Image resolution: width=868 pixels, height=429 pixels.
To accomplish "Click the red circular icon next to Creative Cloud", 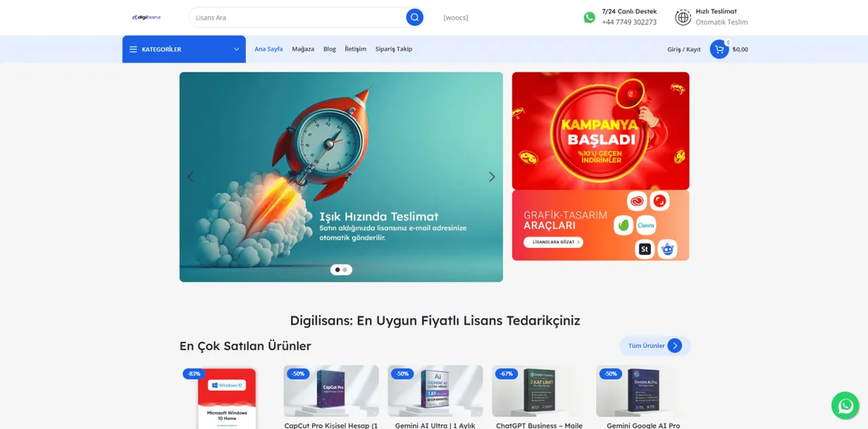I will tap(659, 201).
